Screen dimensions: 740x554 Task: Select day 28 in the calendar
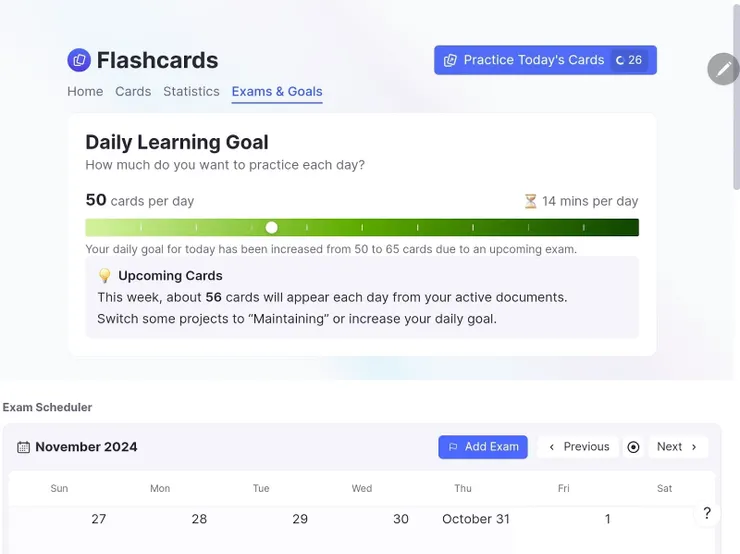pyautogui.click(x=199, y=519)
